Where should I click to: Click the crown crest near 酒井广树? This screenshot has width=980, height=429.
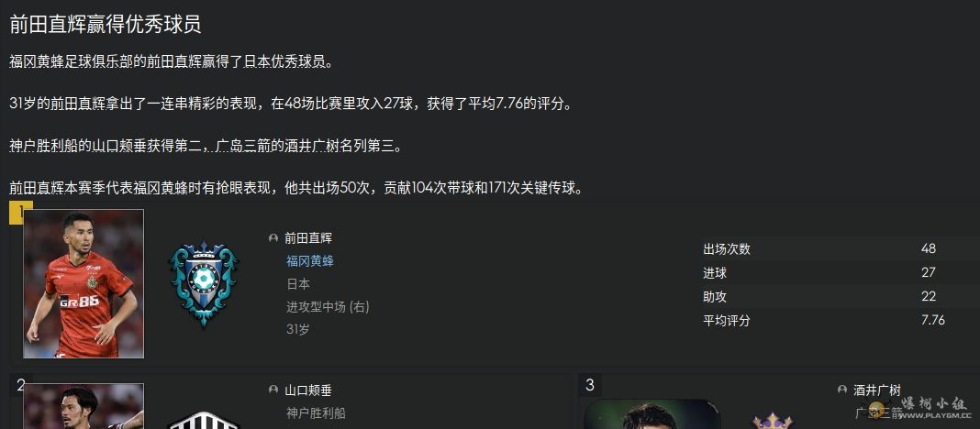(x=772, y=420)
